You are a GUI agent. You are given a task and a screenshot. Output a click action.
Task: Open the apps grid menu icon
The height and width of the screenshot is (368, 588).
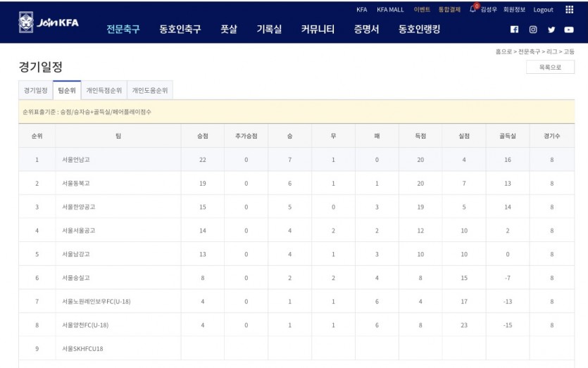point(569,9)
